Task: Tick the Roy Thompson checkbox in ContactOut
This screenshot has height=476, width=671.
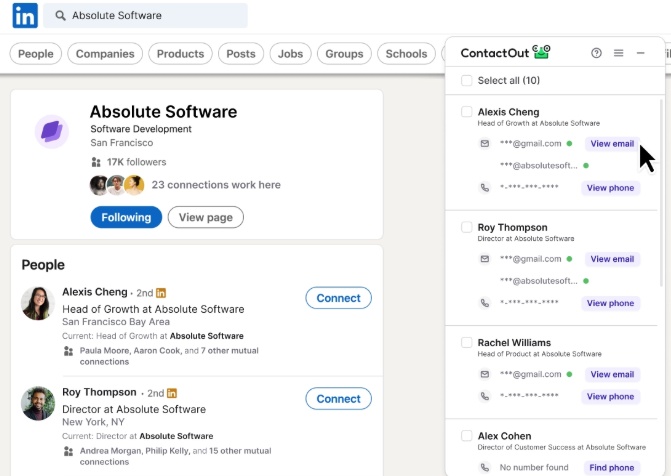Action: (466, 227)
